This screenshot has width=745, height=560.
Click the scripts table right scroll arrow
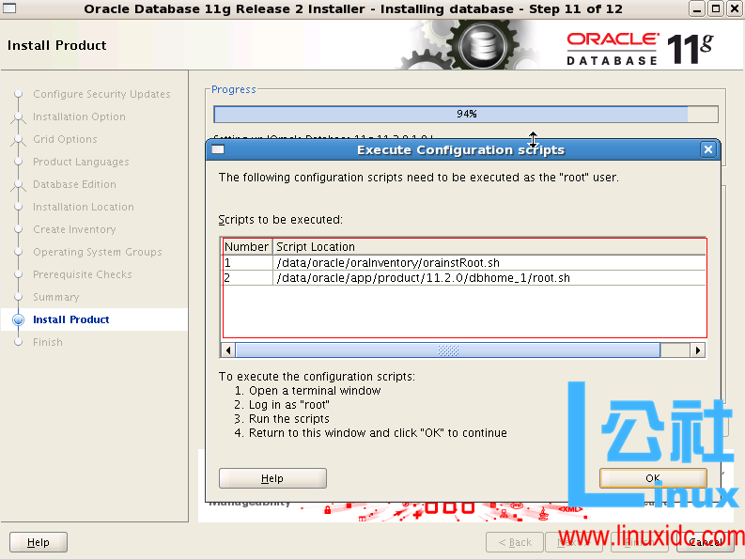[x=697, y=350]
